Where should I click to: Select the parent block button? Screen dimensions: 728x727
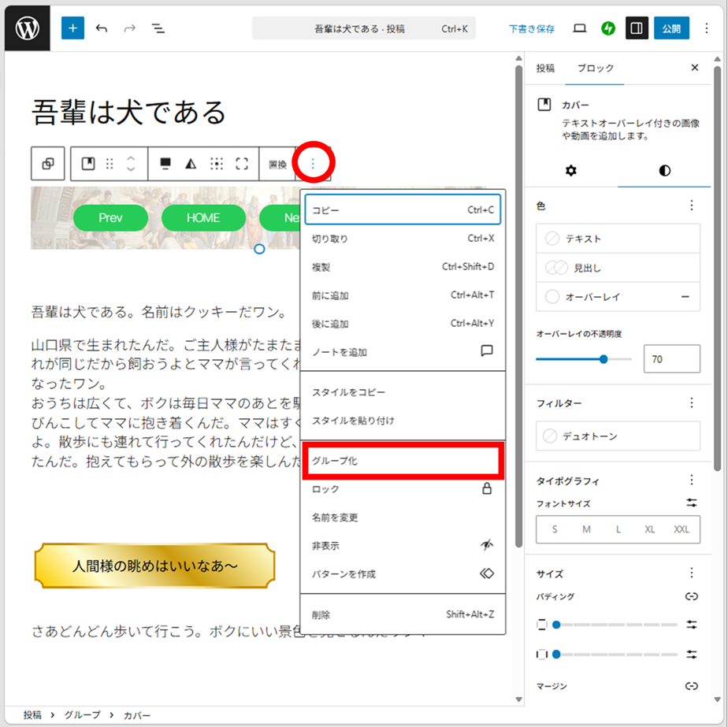48,164
